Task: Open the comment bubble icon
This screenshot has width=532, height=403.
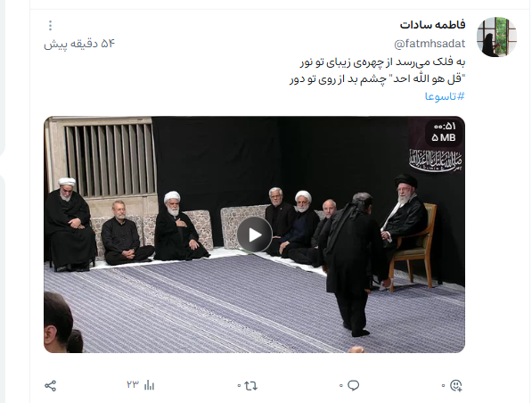Action: pyautogui.click(x=354, y=385)
